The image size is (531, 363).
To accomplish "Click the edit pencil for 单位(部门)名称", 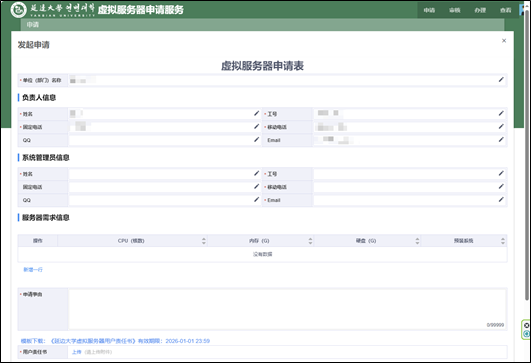I will click(501, 80).
